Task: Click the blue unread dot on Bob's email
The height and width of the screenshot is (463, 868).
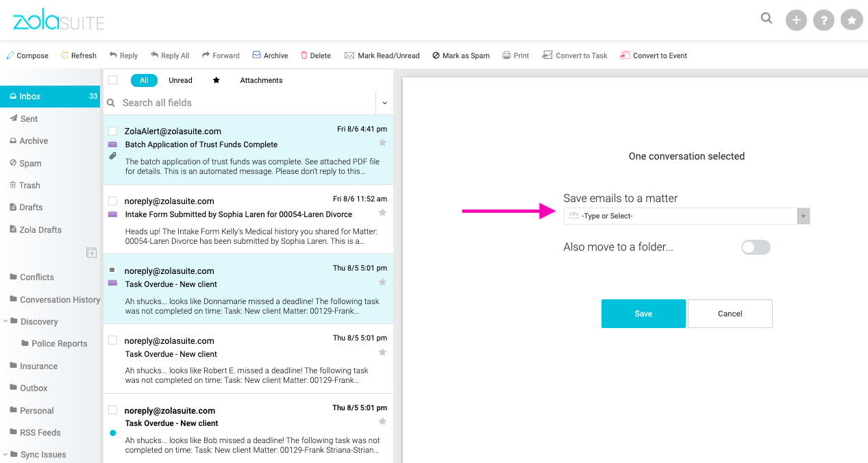Action: click(112, 434)
